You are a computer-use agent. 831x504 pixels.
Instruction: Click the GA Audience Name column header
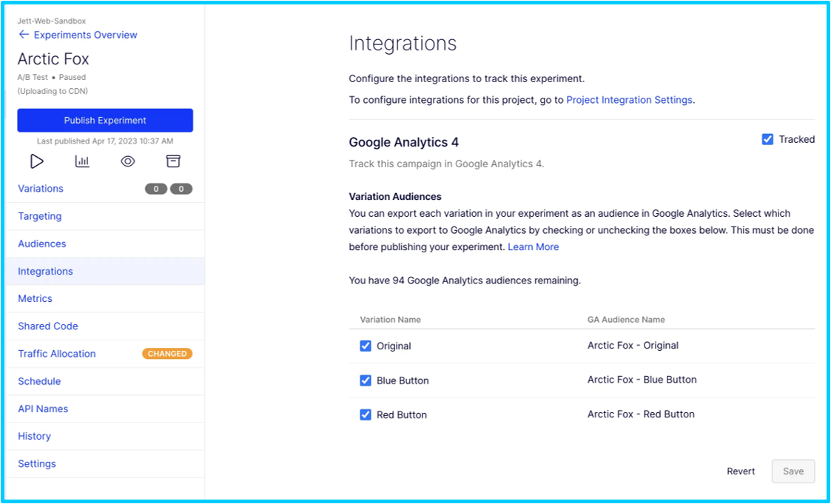coord(626,320)
